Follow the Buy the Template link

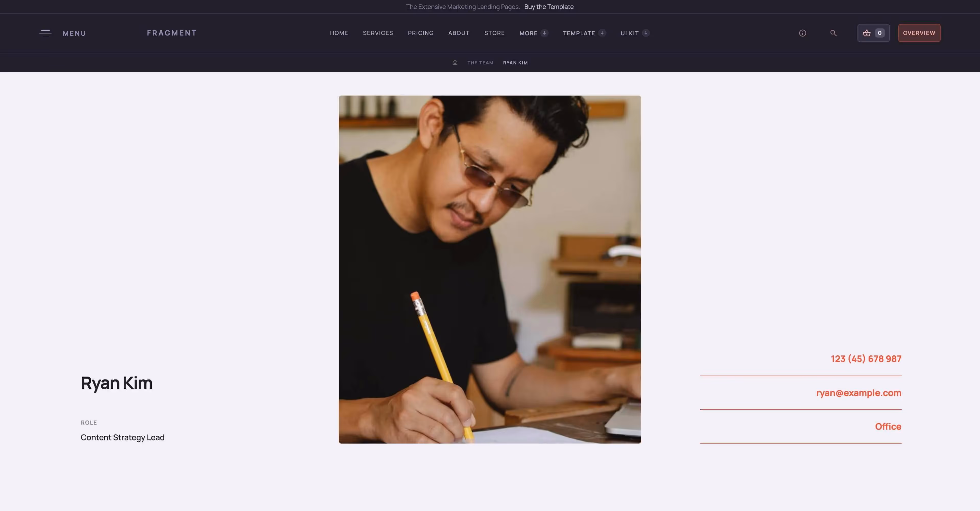[548, 7]
